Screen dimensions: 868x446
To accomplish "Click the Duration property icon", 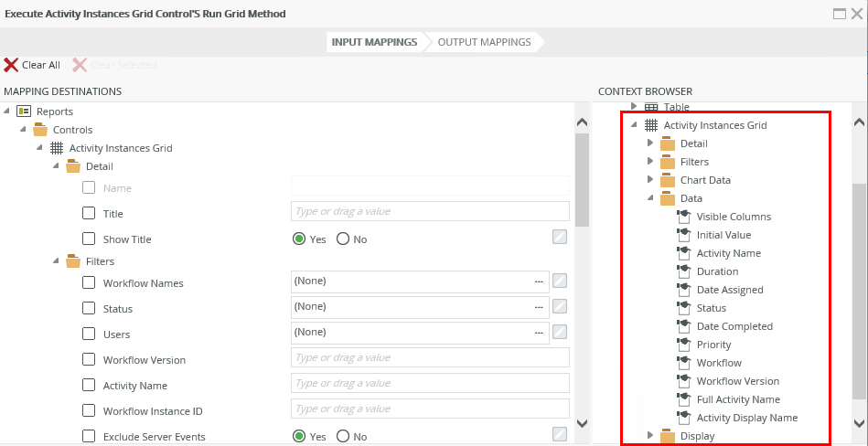I will (x=683, y=271).
